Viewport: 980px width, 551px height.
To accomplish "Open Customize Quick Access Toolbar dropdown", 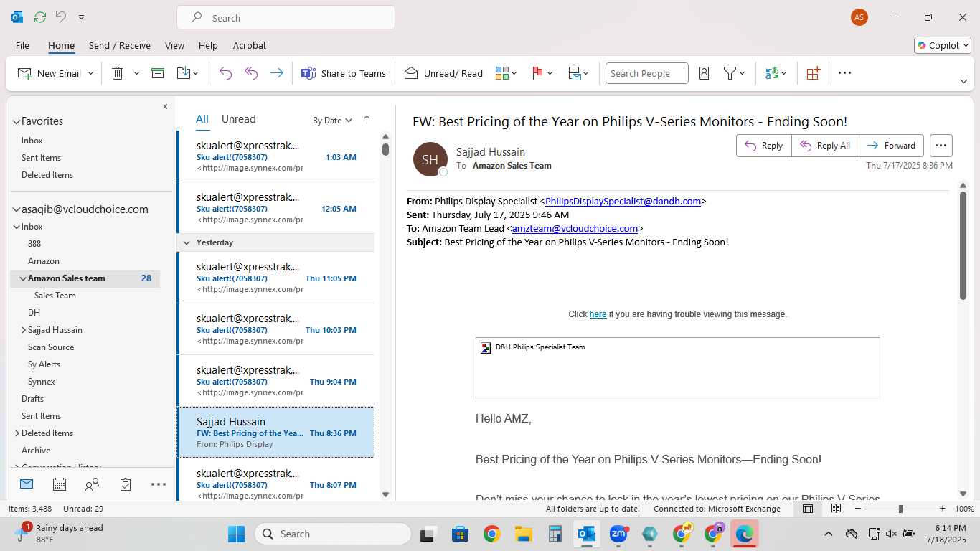I will coord(81,17).
